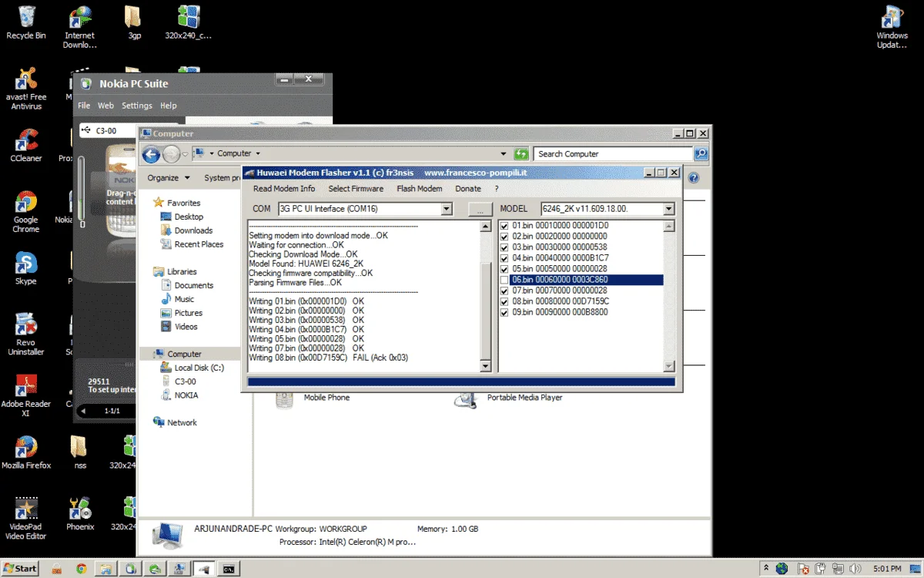Open Flash Modem menu
The width and height of the screenshot is (924, 578).
click(x=420, y=189)
